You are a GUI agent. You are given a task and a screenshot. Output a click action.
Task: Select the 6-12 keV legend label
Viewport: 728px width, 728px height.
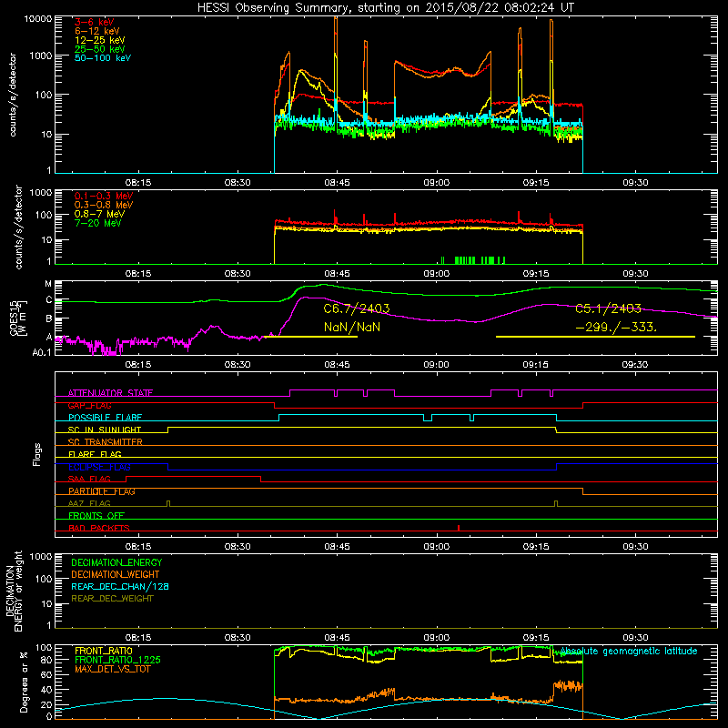(x=96, y=31)
